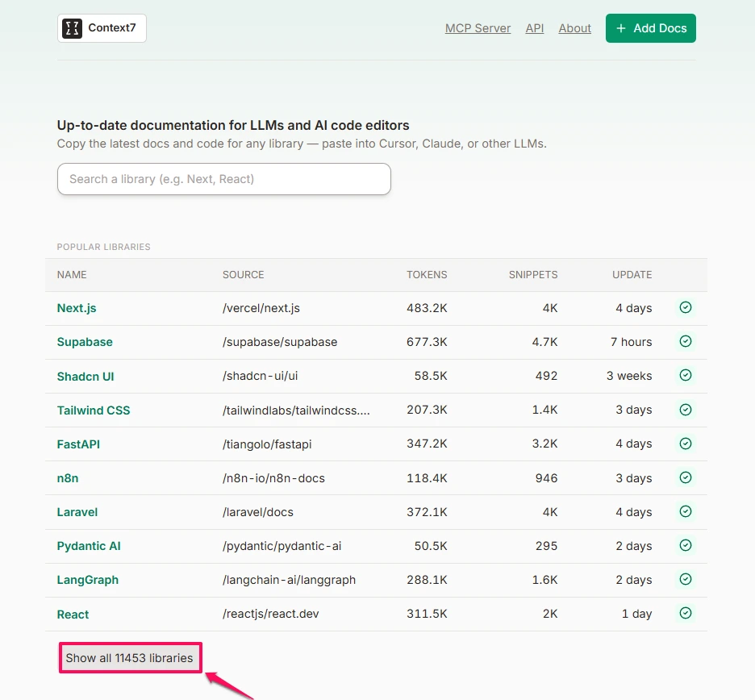The height and width of the screenshot is (700, 755).
Task: Open the Next.js library link
Action: click(x=77, y=308)
